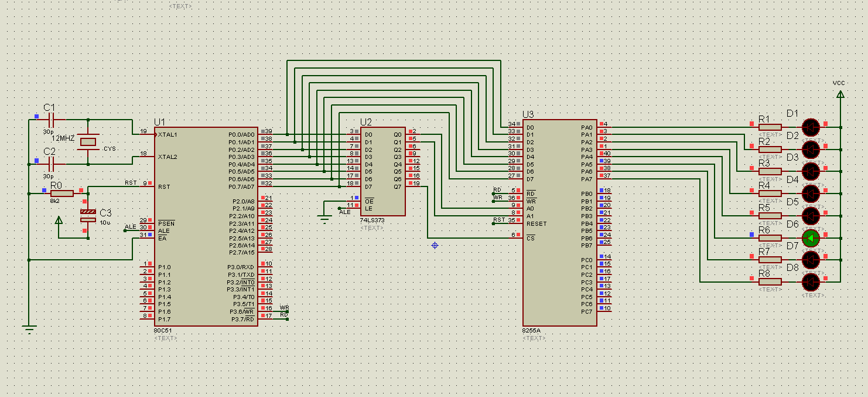This screenshot has height=397, width=868.
Task: Click the lit green LED D6
Action: tap(811, 237)
